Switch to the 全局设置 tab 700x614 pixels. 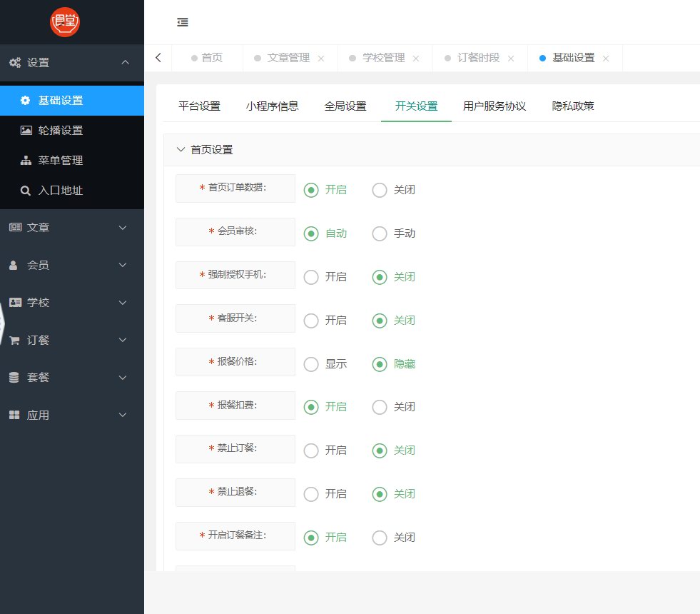tap(345, 106)
